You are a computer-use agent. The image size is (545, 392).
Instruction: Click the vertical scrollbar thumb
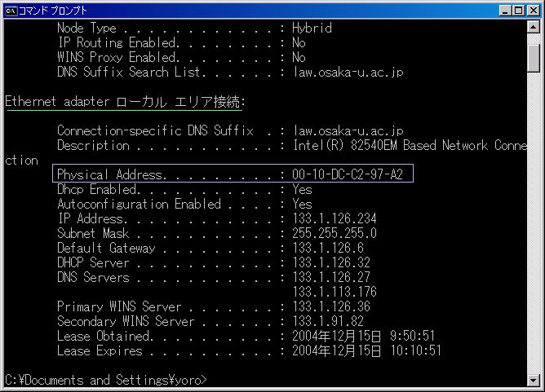[x=534, y=56]
